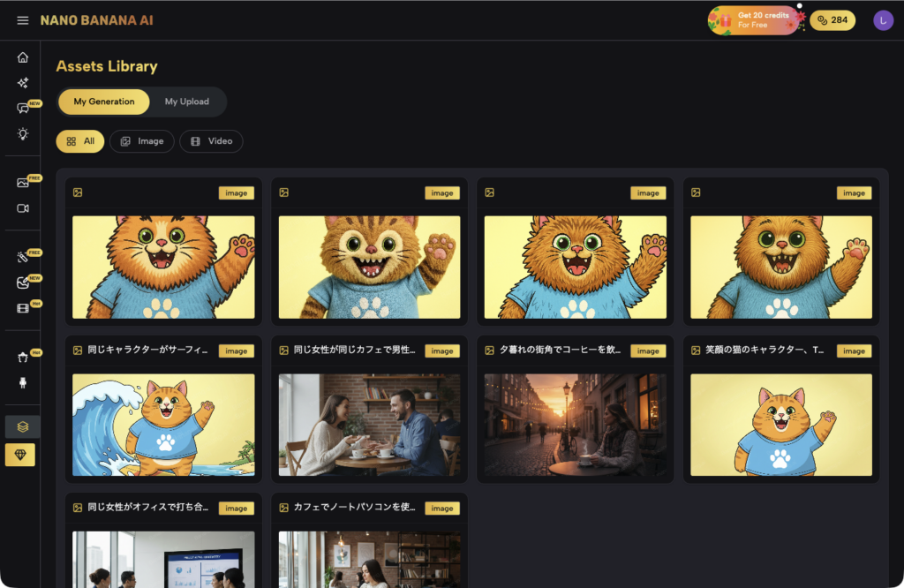This screenshot has height=588, width=904.
Task: Open the video camera tool in sidebar
Action: [23, 208]
